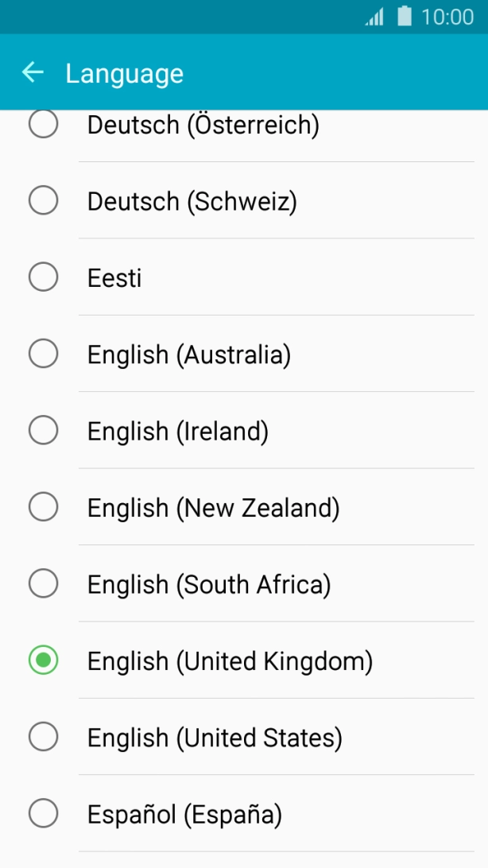Tap the selected English (United Kingdom) radio button
This screenshot has height=868, width=488.
44,660
